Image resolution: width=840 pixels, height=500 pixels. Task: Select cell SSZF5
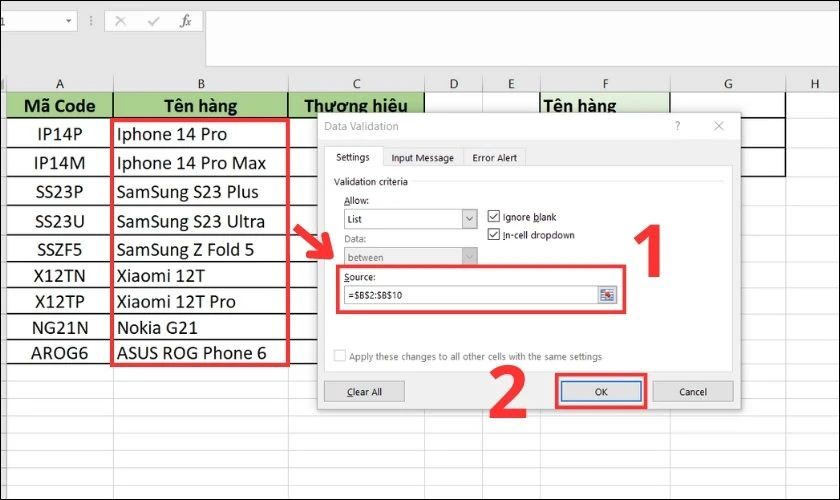point(59,250)
